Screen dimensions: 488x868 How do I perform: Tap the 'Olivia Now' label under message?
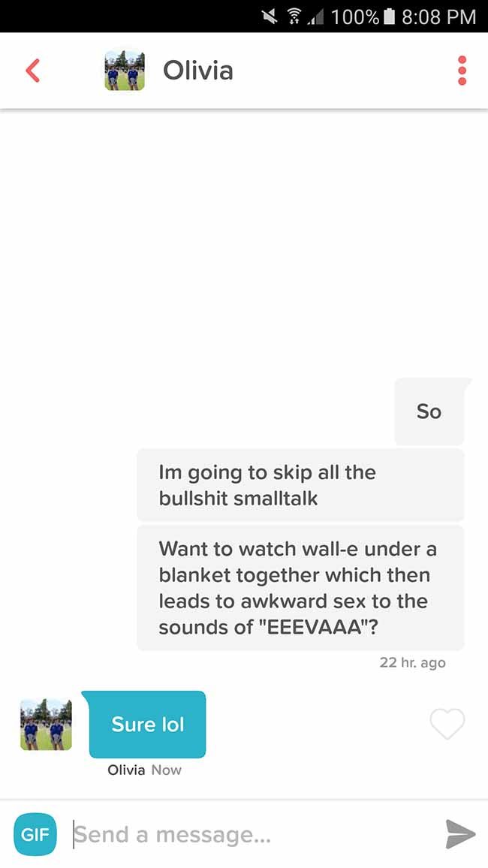click(x=144, y=770)
